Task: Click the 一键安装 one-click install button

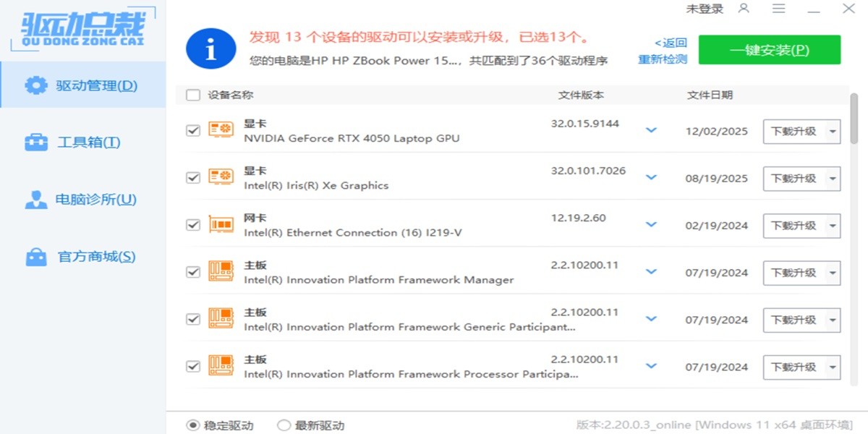Action: 770,50
